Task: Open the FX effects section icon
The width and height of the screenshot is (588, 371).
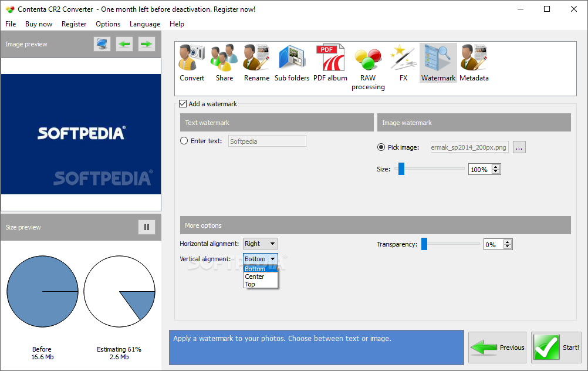Action: click(x=403, y=63)
